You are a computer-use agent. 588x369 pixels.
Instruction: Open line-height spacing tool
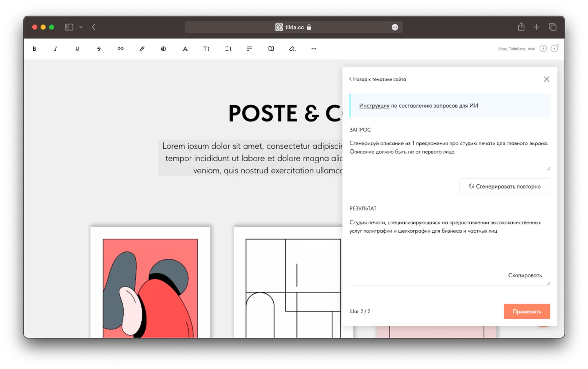pos(228,49)
